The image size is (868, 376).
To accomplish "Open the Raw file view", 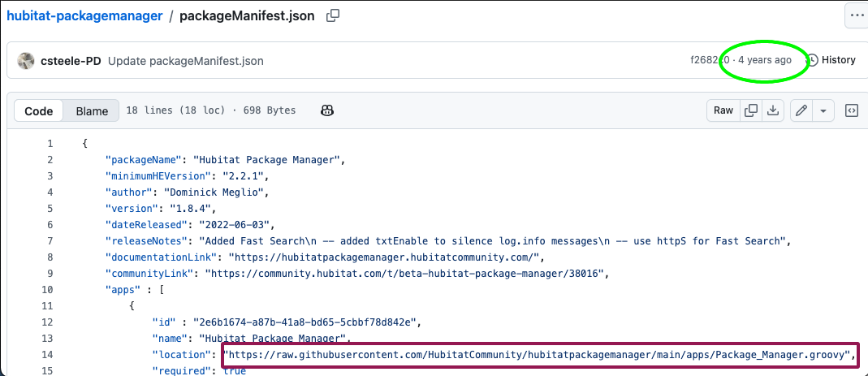I will [x=723, y=110].
